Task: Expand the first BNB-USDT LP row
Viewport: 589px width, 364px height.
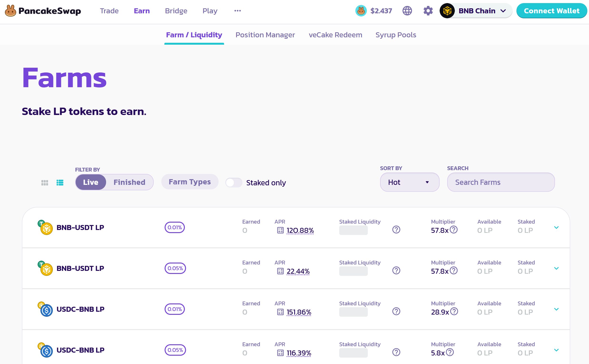Action: tap(556, 228)
